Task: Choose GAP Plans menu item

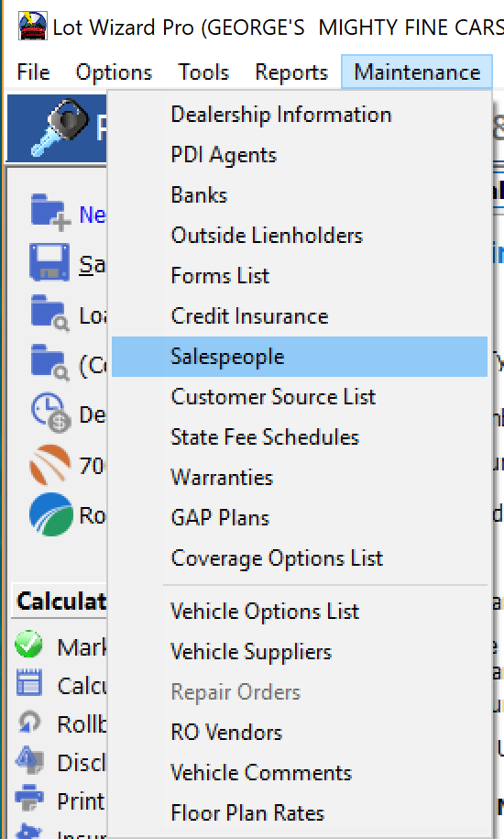Action: point(300,518)
